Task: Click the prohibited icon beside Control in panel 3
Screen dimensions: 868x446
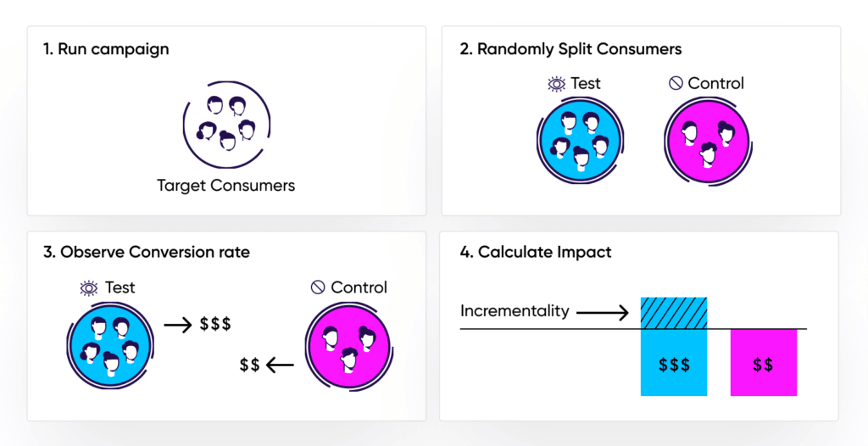Action: [x=319, y=287]
